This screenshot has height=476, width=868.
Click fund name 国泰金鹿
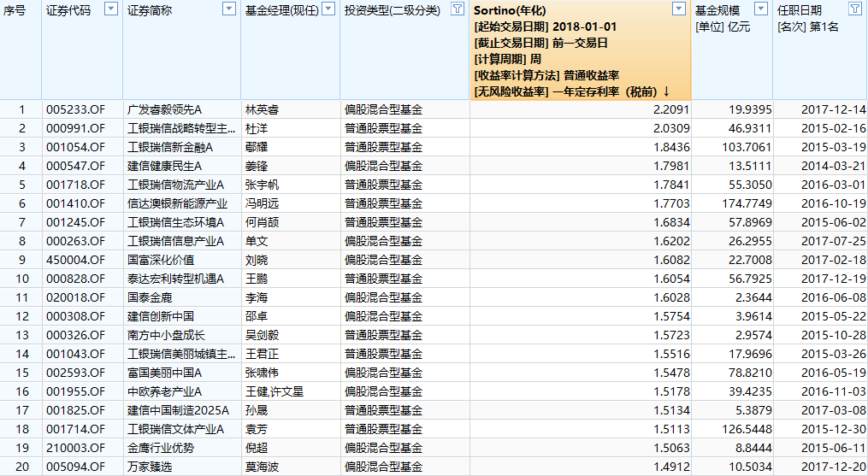[150, 297]
